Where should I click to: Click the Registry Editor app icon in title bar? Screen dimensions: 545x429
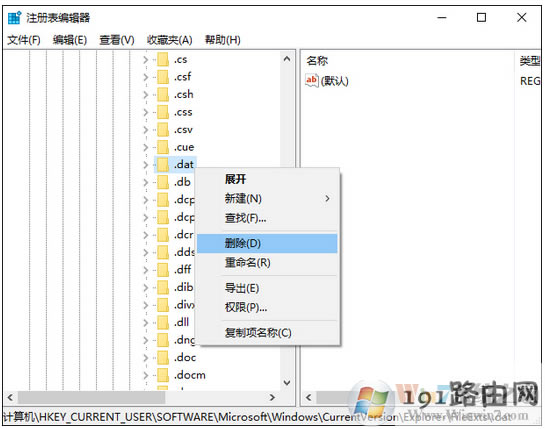(x=14, y=17)
